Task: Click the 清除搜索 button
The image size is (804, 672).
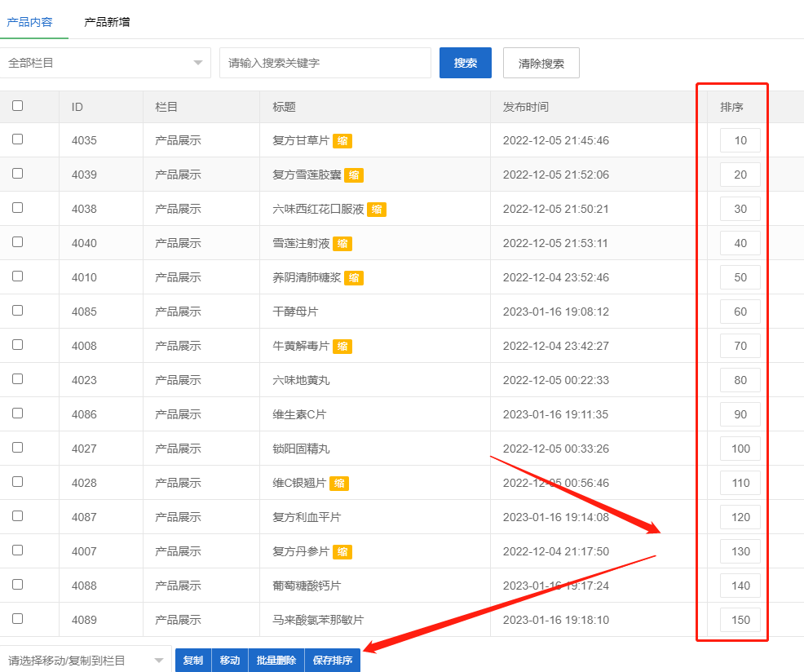Action: [541, 63]
